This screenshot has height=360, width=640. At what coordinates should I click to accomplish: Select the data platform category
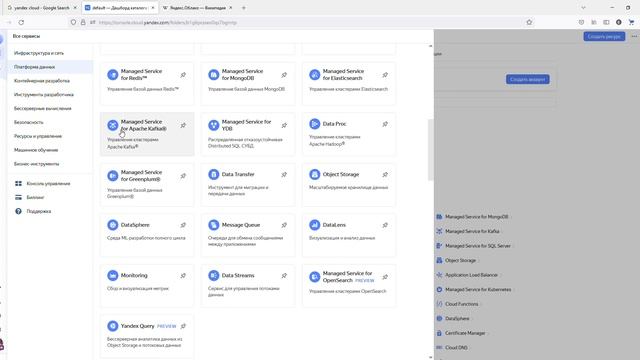[34, 67]
